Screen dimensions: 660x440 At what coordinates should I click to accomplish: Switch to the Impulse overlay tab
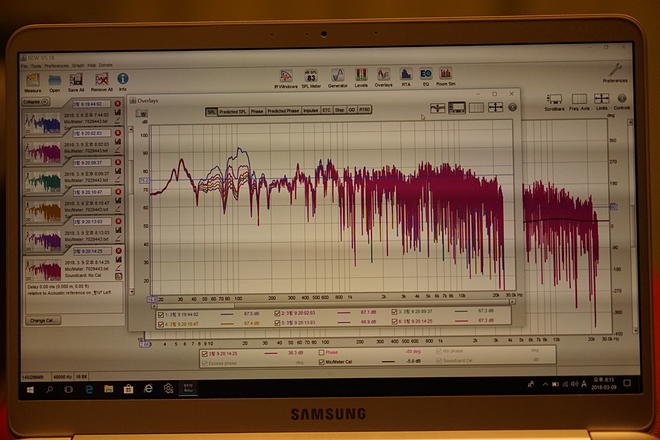[311, 110]
